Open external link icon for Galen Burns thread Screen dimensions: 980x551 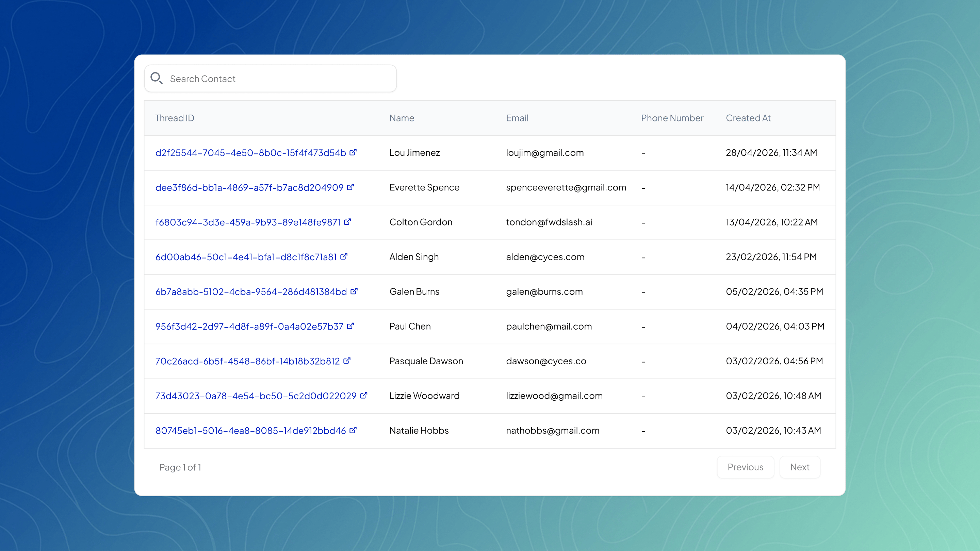click(x=354, y=291)
